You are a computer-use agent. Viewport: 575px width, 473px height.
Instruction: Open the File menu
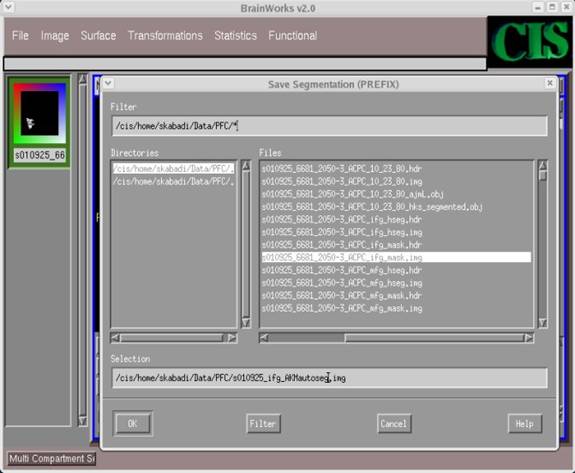[x=20, y=36]
